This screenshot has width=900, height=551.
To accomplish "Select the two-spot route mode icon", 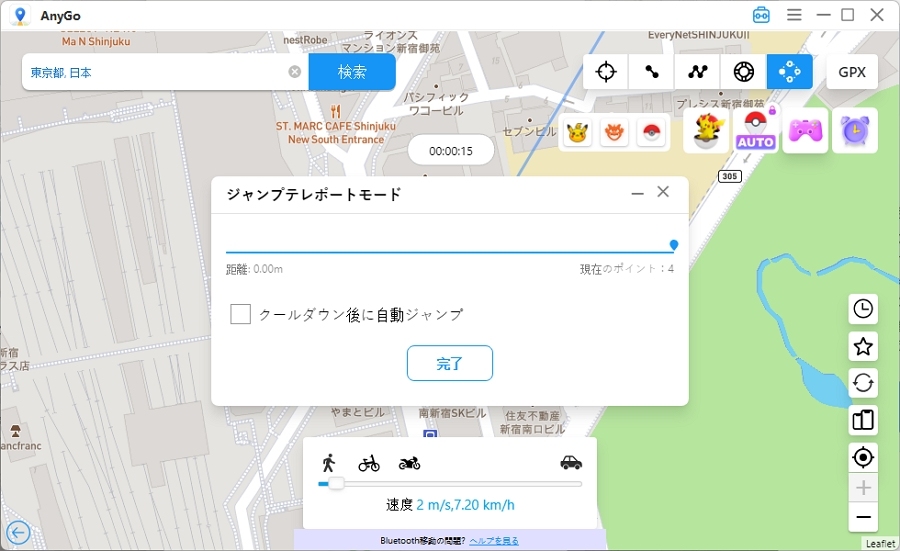I will pyautogui.click(x=652, y=72).
